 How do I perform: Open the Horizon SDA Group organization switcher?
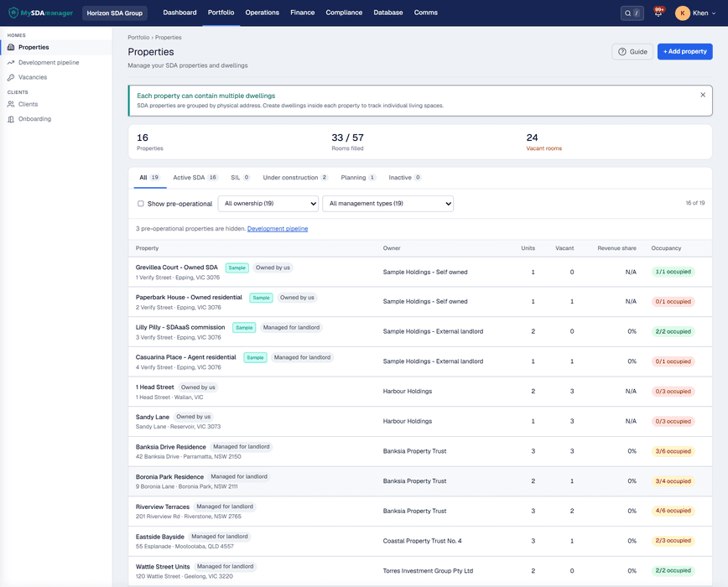click(x=115, y=13)
